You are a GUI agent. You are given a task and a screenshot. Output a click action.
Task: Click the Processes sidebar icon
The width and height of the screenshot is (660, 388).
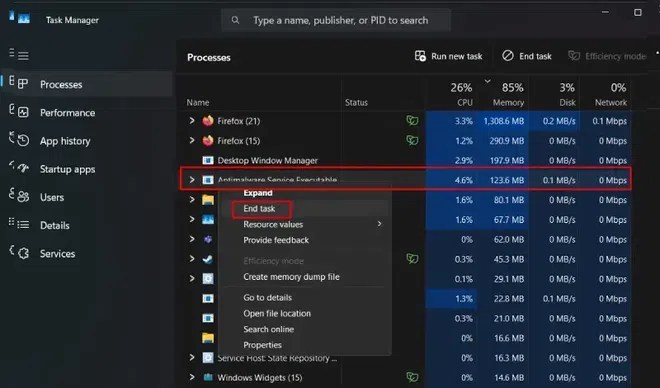tap(23, 84)
